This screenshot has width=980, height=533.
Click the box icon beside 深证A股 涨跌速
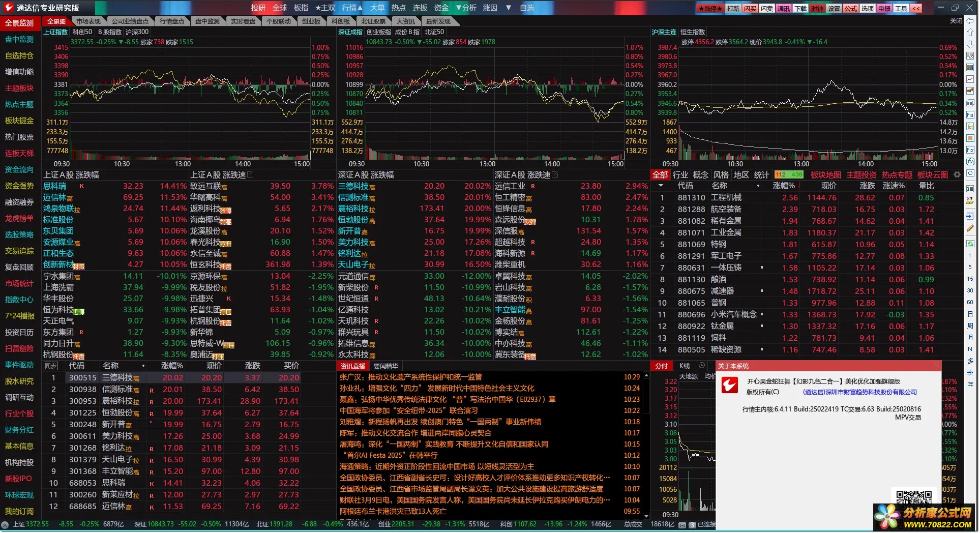(555, 175)
